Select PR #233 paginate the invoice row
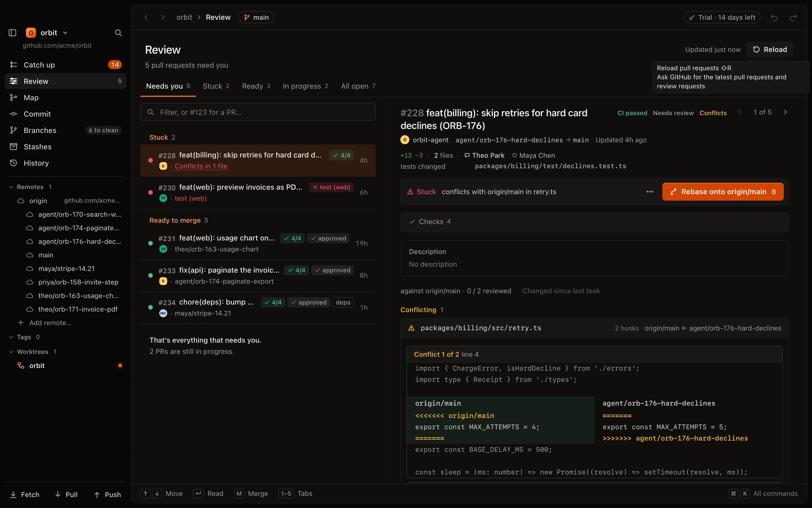The image size is (812, 508). (258, 275)
